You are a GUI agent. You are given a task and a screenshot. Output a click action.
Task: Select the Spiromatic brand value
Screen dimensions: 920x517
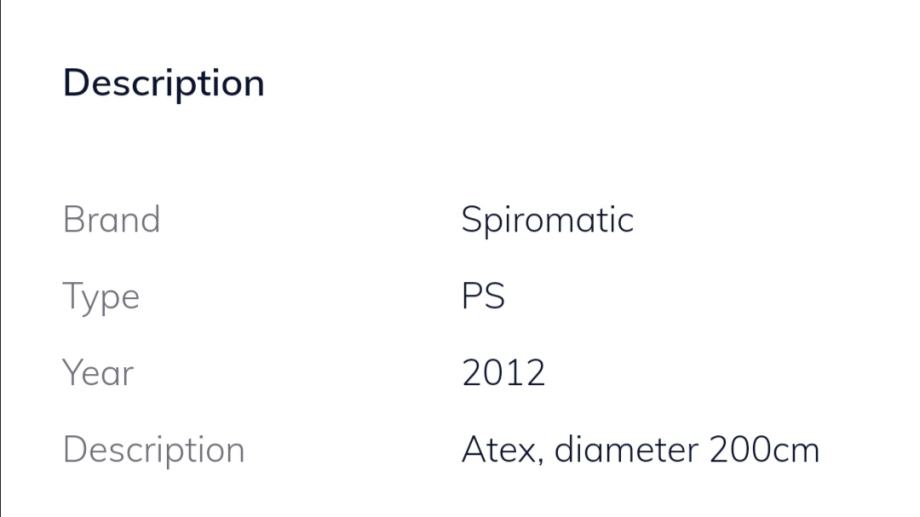pyautogui.click(x=547, y=219)
